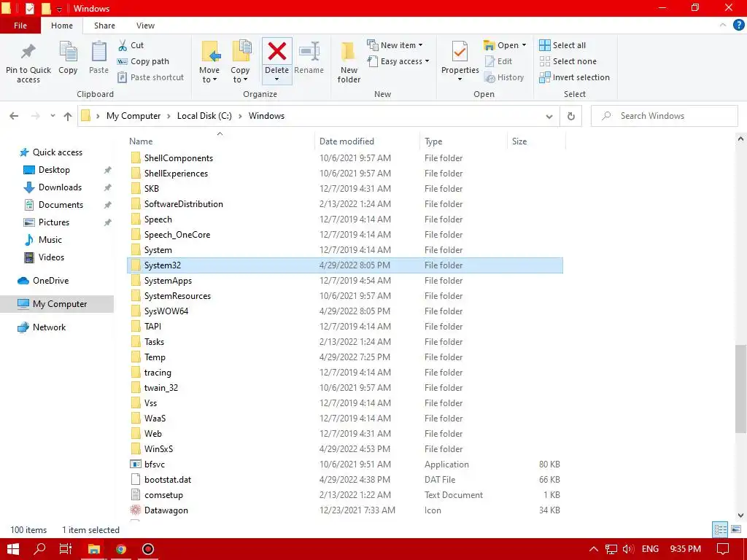This screenshot has width=747, height=560.
Task: Expand address bar history dropdown
Action: pos(549,116)
